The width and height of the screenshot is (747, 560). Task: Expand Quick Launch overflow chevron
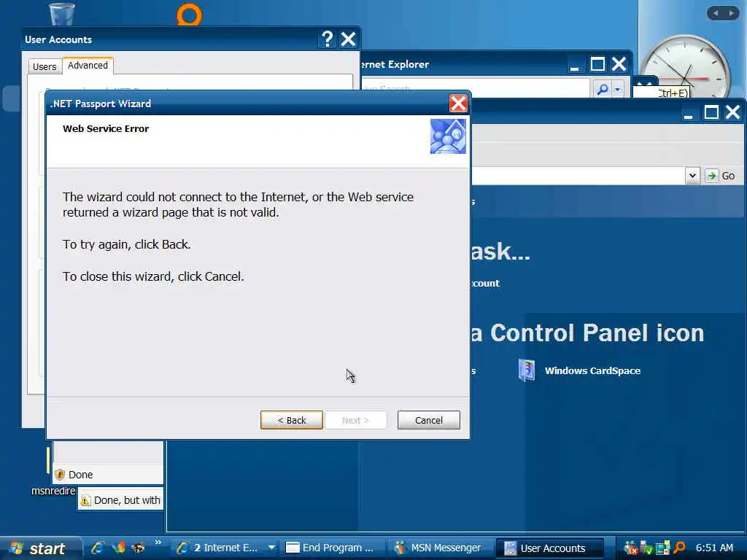pos(158,542)
